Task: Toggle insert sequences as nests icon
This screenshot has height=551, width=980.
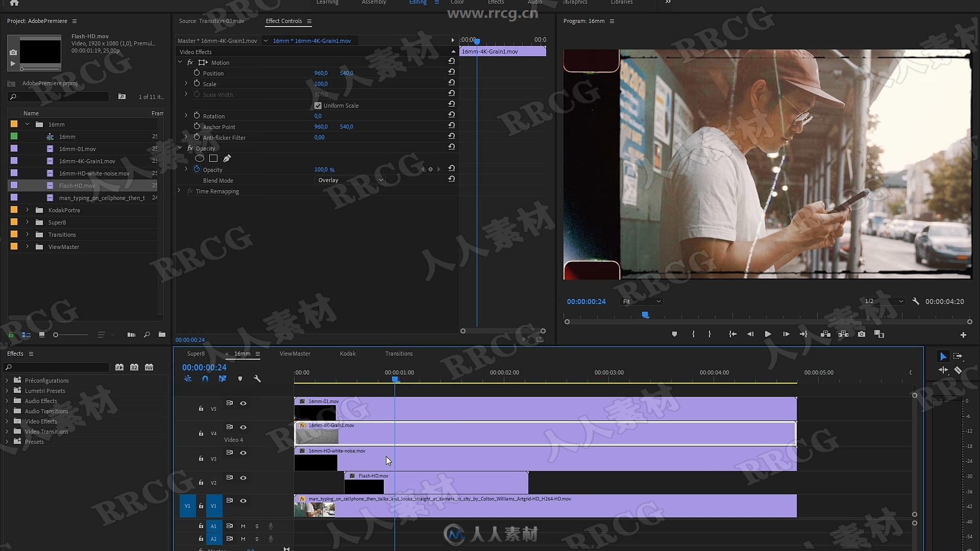Action: click(x=188, y=379)
